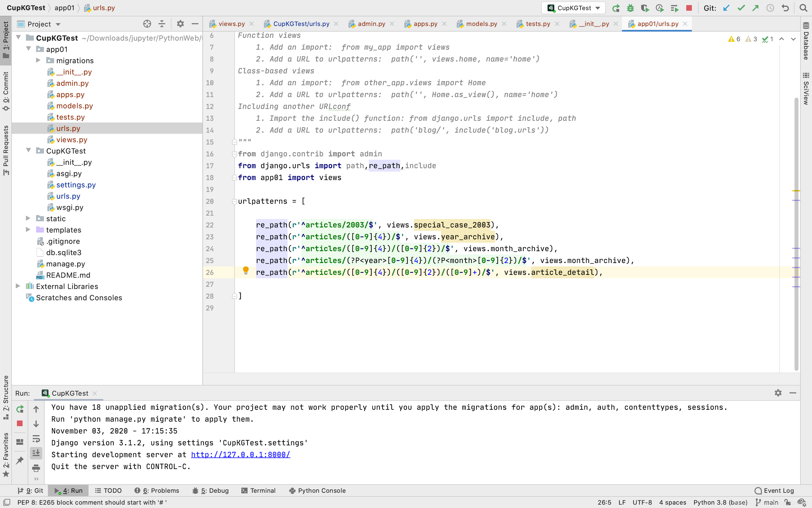This screenshot has width=812, height=508.
Task: Click the Profile run icon in toolbar
Action: pos(660,8)
